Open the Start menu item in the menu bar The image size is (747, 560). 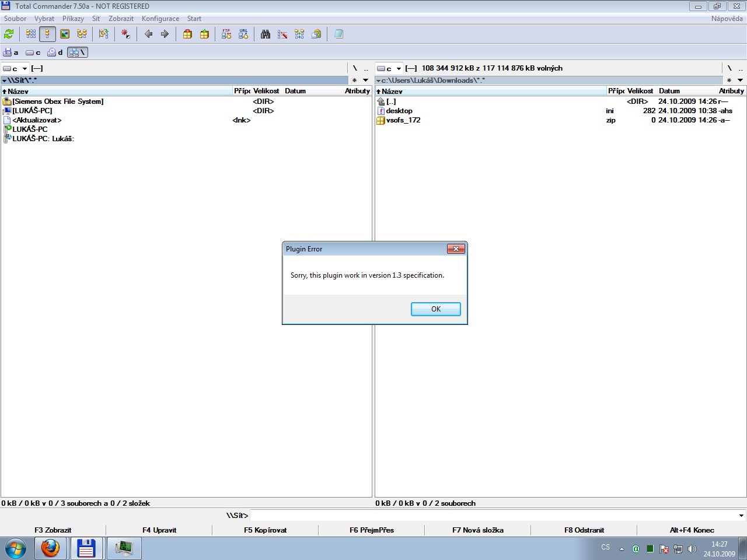pyautogui.click(x=194, y=19)
